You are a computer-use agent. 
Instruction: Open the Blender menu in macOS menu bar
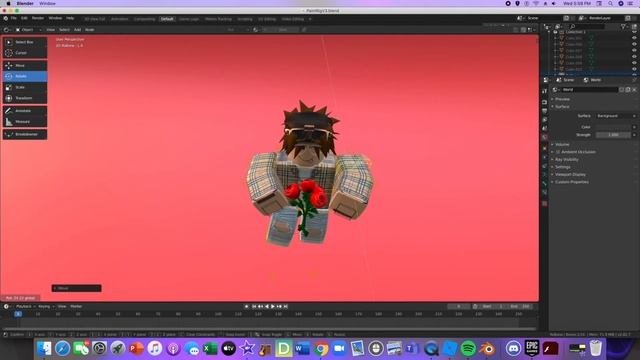(25, 4)
